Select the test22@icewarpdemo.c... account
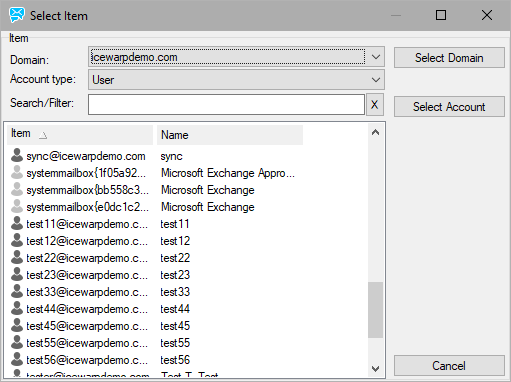This screenshot has height=382, width=511. pos(87,258)
